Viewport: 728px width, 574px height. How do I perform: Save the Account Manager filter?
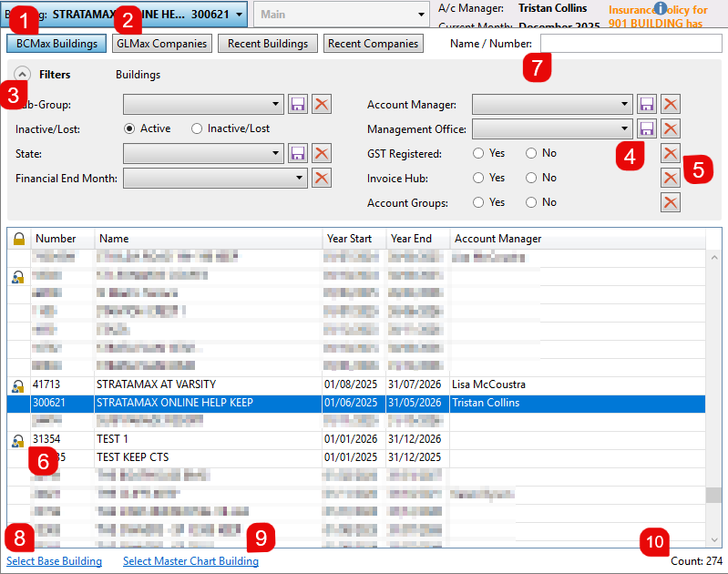click(647, 104)
